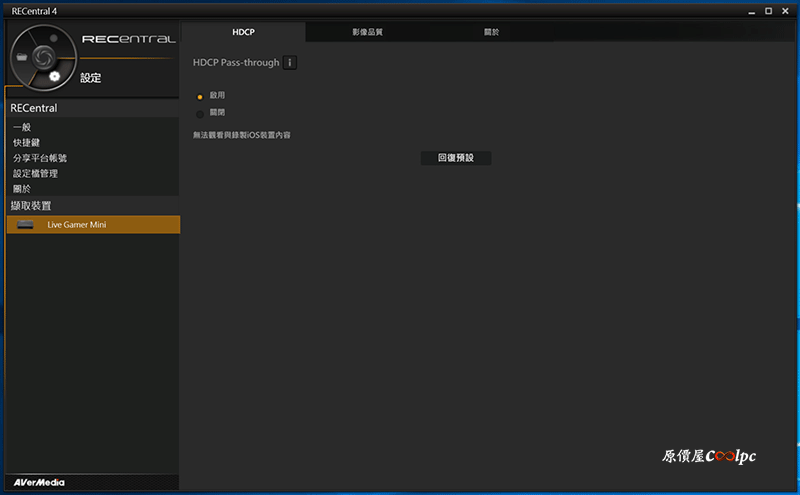Click the RECentral section header in sidebar
This screenshot has height=495, width=800.
coord(92,108)
